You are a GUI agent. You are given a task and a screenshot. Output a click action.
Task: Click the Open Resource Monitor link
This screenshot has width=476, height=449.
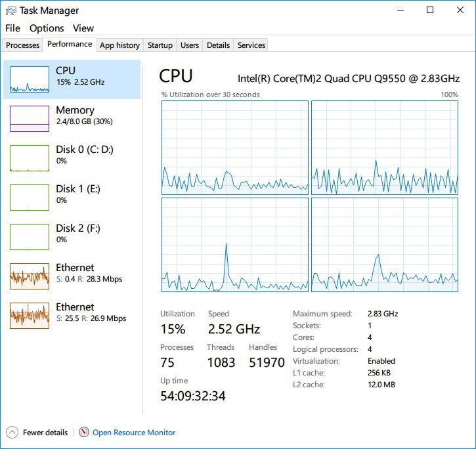(x=134, y=433)
